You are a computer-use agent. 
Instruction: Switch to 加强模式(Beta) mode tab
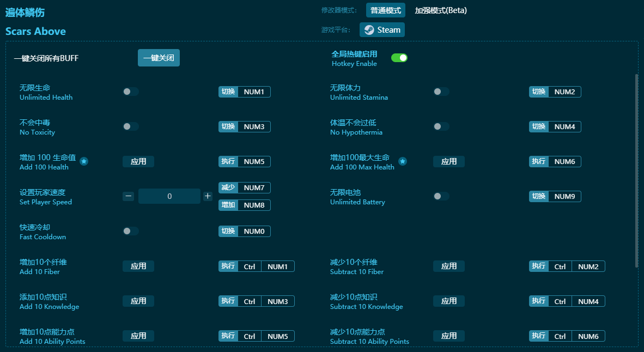tap(441, 10)
